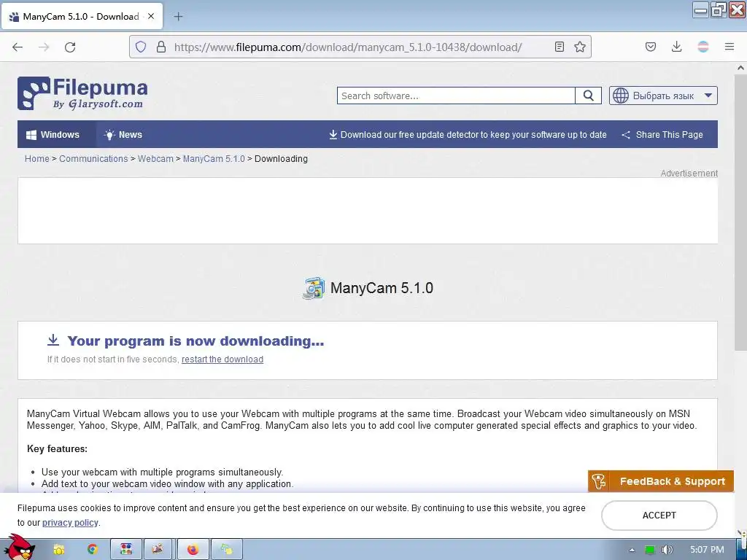Open the Выбрать язык language dropdown
Image resolution: width=747 pixels, height=560 pixels.
pos(663,96)
